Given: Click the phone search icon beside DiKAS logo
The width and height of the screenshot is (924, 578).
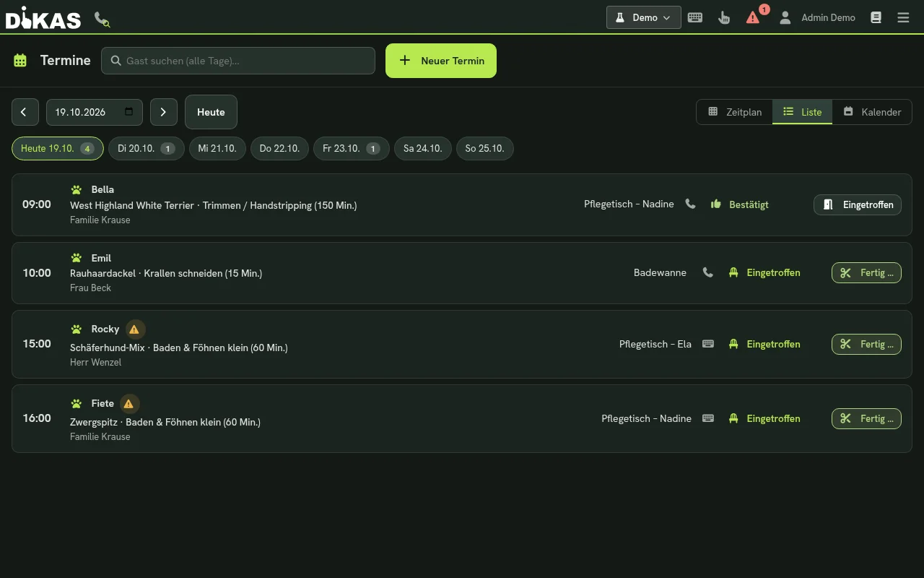Looking at the screenshot, I should click(102, 19).
